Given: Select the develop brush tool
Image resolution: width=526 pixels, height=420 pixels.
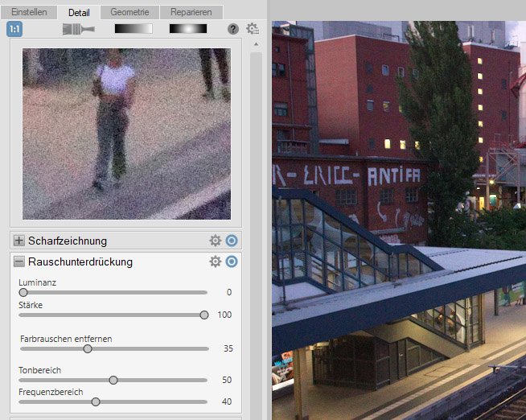Looking at the screenshot, I should point(78,29).
